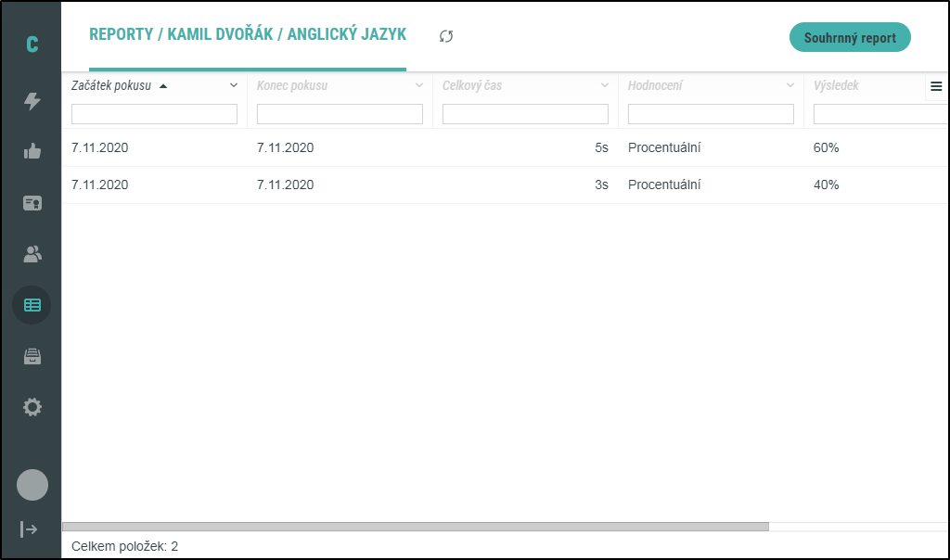Sort by Výsledek column header

(836, 85)
